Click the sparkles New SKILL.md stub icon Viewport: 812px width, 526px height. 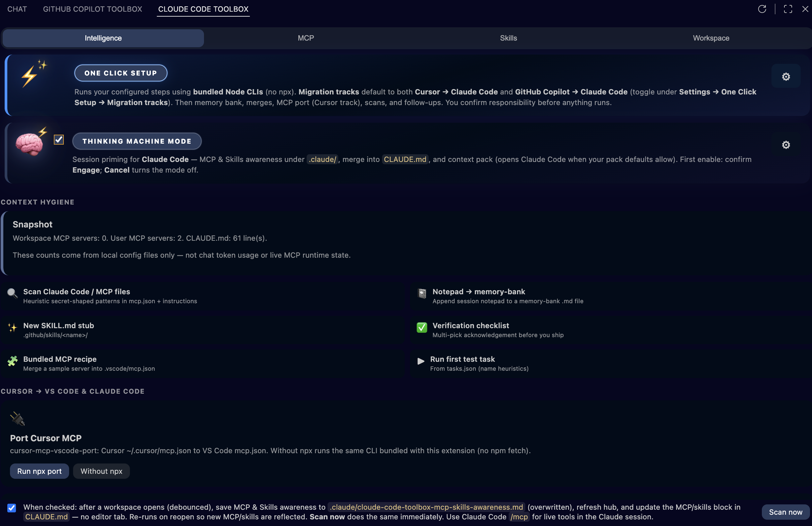(x=12, y=328)
